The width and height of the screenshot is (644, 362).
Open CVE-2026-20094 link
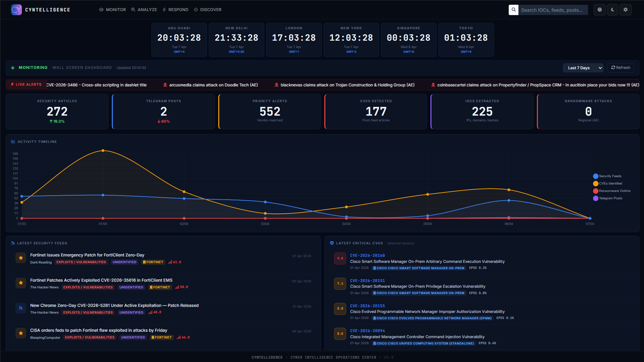tap(367, 331)
